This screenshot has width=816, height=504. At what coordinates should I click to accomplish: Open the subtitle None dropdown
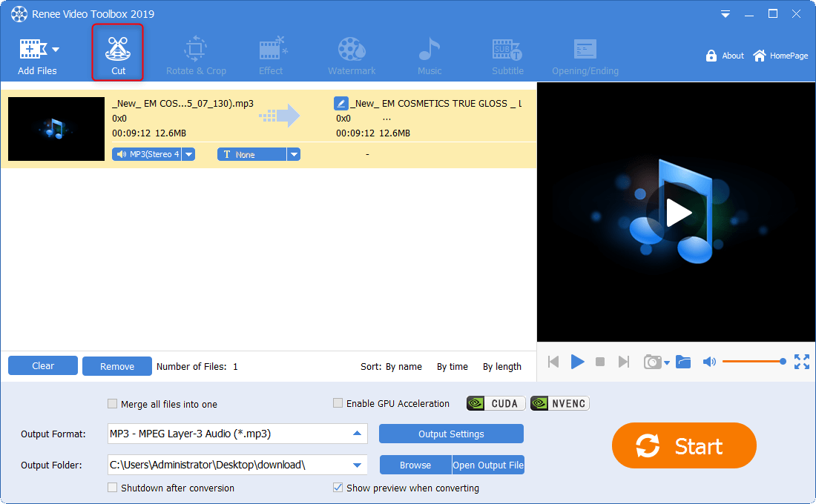[x=294, y=154]
